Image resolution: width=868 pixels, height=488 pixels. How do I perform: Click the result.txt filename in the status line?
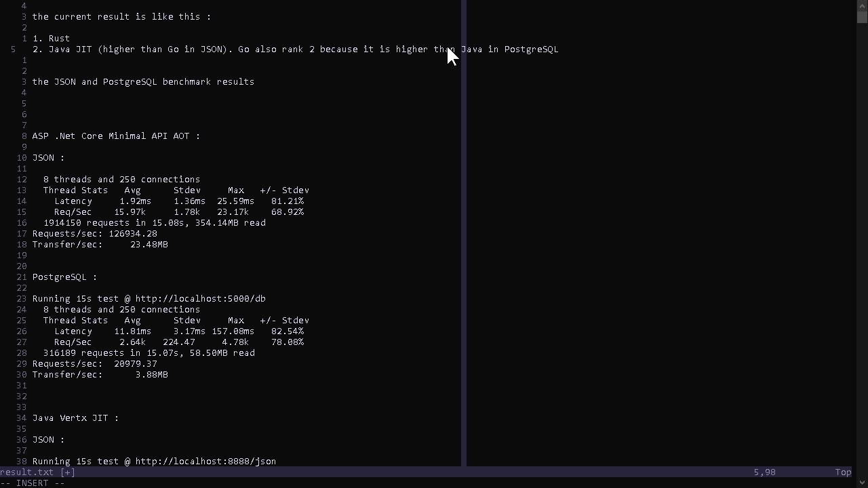[26, 472]
